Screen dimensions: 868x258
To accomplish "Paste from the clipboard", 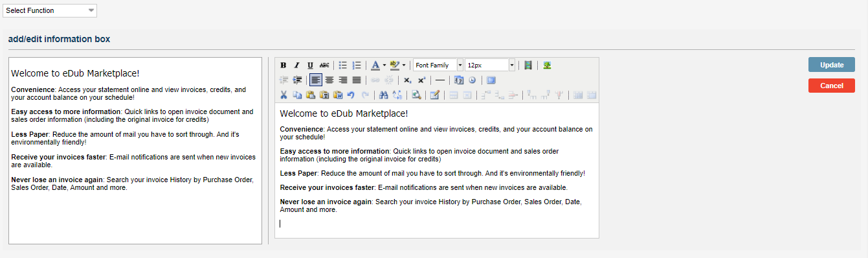I will point(311,95).
